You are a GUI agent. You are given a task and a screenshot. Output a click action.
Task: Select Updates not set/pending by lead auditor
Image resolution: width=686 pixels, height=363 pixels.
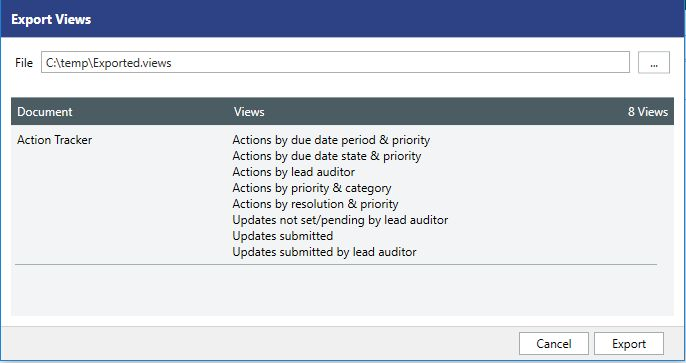tap(340, 220)
